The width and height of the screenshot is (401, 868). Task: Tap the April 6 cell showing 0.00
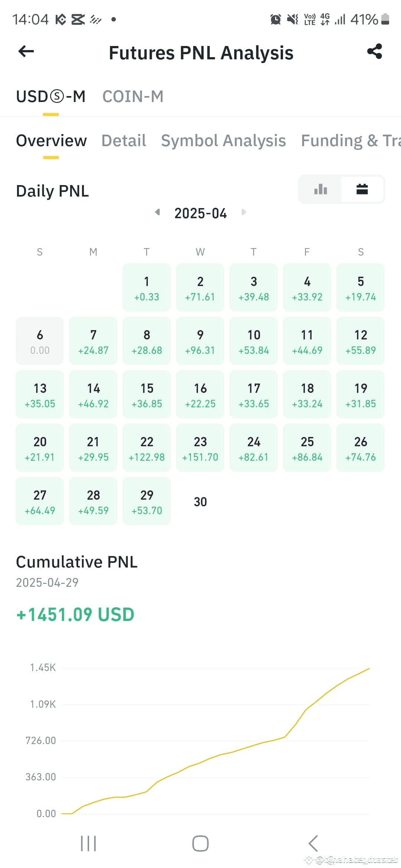pos(40,341)
